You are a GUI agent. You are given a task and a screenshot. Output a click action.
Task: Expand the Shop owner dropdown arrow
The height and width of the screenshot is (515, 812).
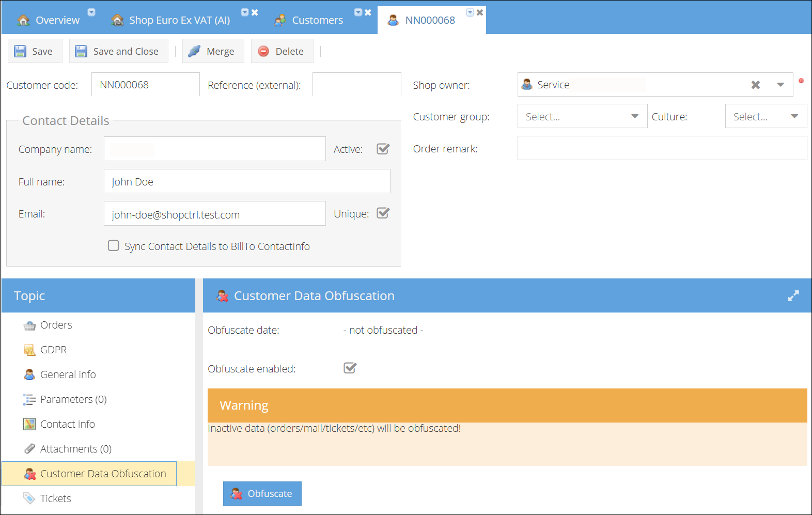coord(780,85)
